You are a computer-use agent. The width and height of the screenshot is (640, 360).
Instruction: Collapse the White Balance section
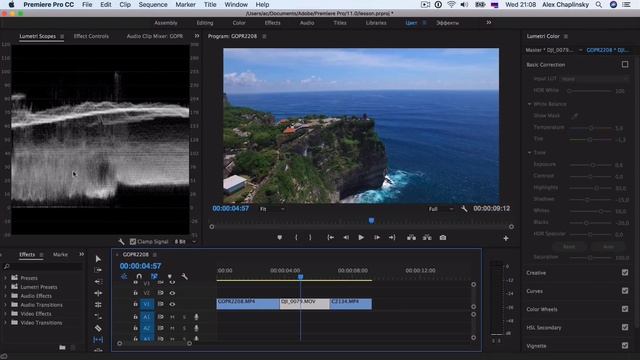tap(530, 104)
